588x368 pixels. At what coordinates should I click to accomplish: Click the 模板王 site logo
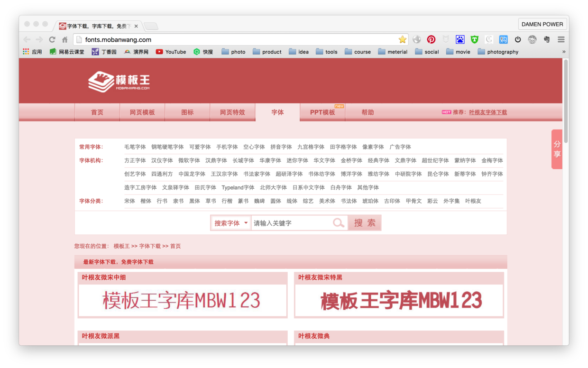point(119,82)
